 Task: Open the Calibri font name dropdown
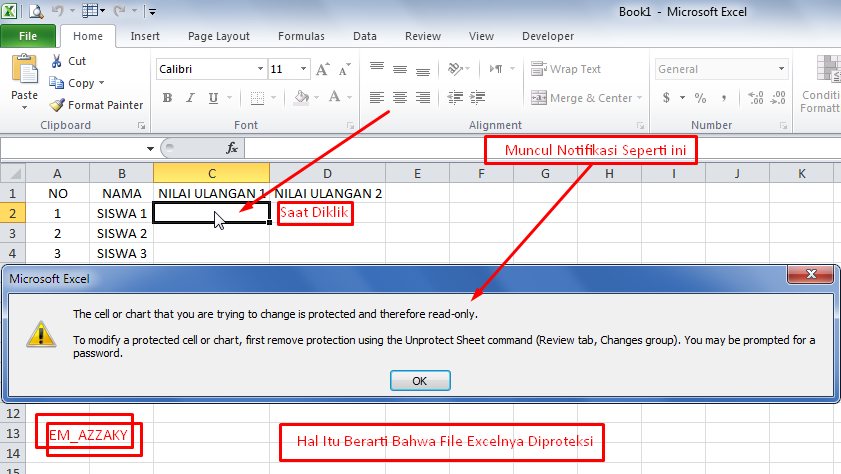click(260, 69)
